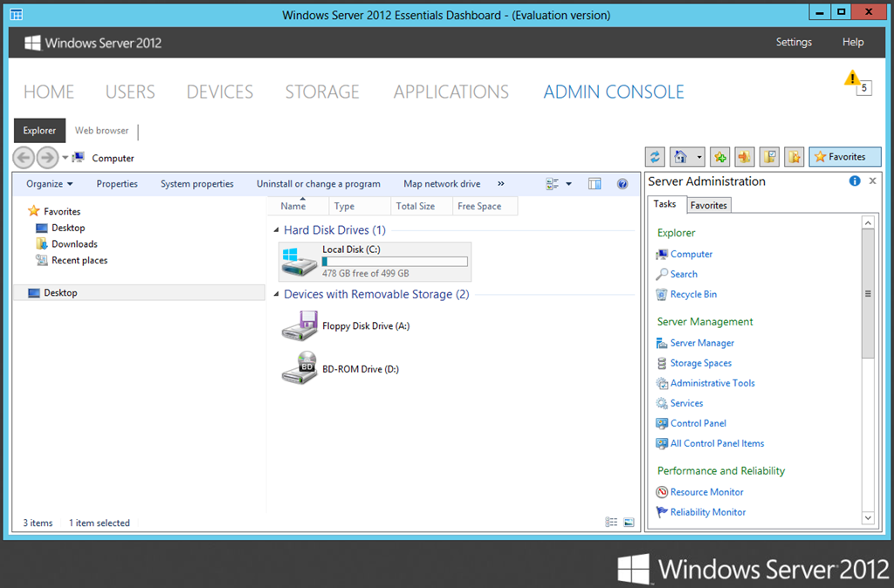Click the change your view icon
This screenshot has width=894, height=588.
click(x=552, y=184)
